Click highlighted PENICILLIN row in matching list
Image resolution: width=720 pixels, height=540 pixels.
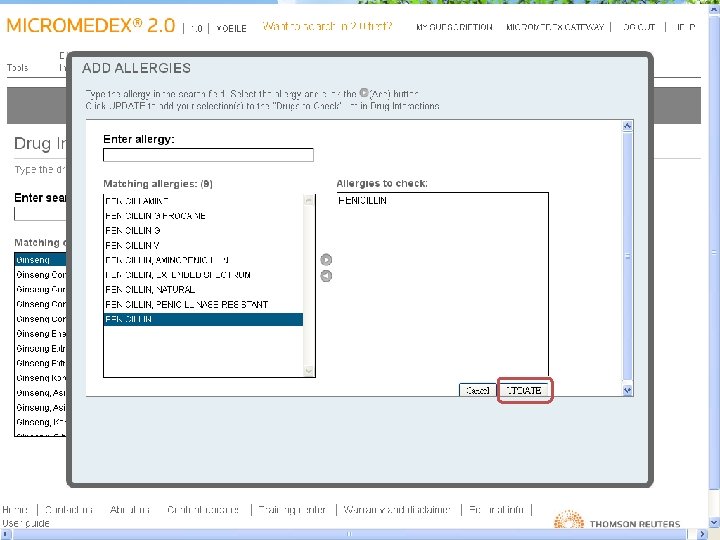pos(203,319)
